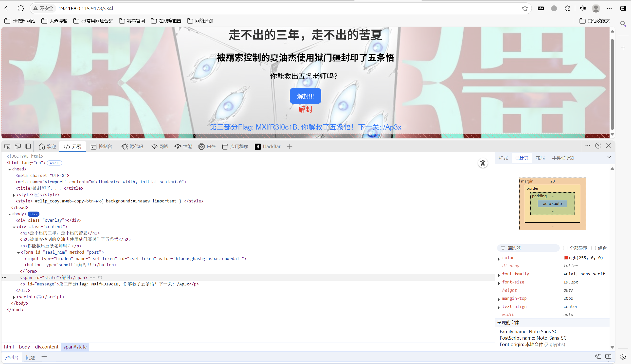
Task: Add a sidebar app with plus icon
Action: click(623, 48)
